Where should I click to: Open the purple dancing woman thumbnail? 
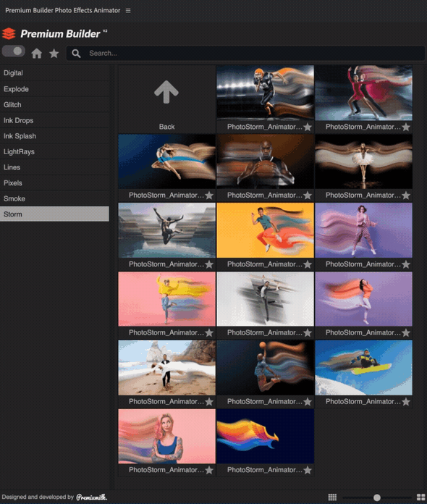[x=364, y=230]
